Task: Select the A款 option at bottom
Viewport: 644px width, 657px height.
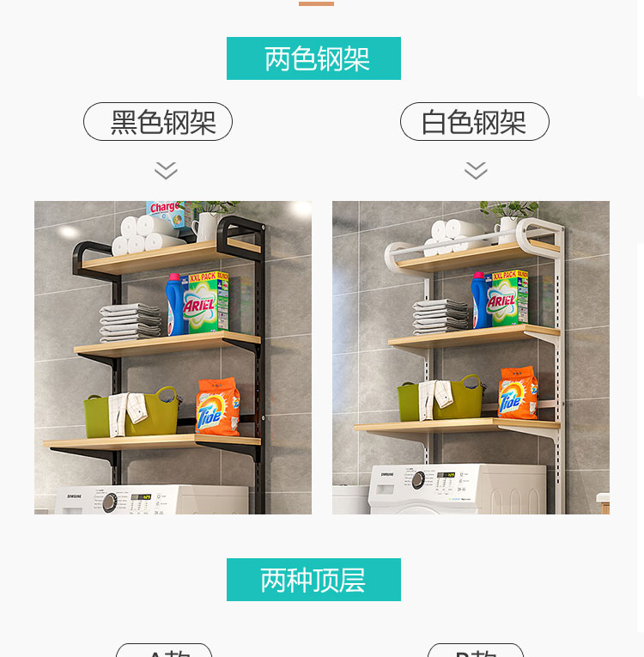Action: [x=164, y=650]
